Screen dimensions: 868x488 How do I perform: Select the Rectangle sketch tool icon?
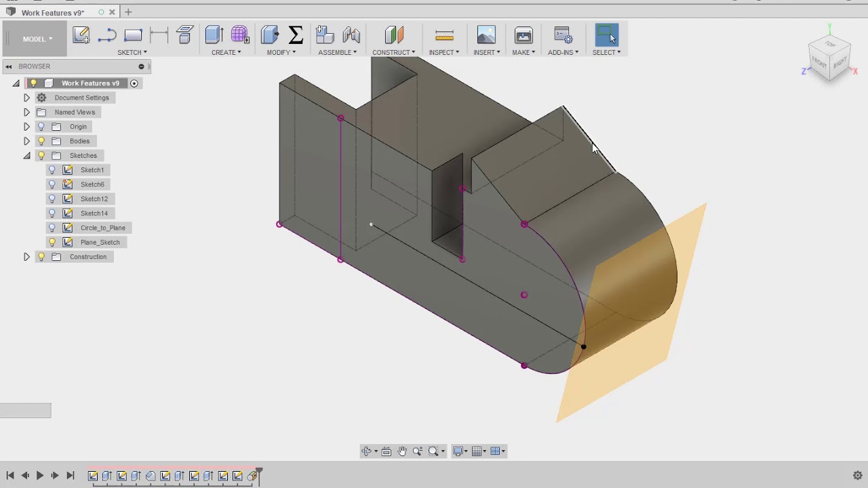pyautogui.click(x=133, y=35)
